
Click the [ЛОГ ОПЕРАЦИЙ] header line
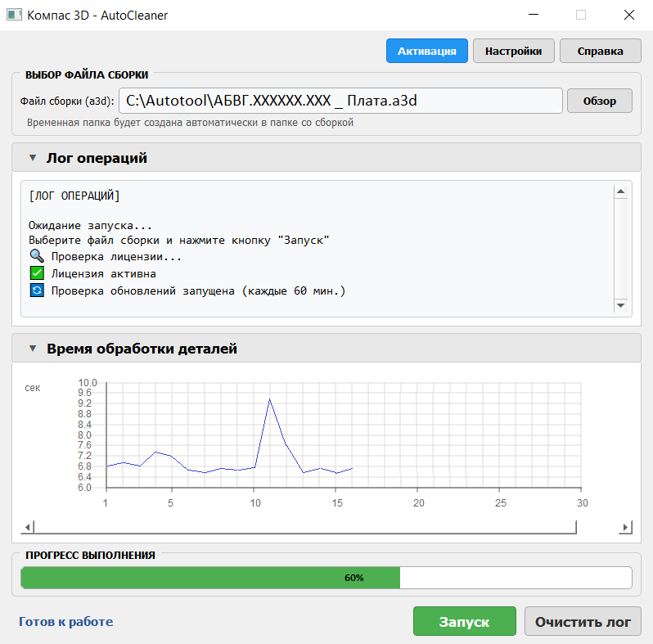74,196
